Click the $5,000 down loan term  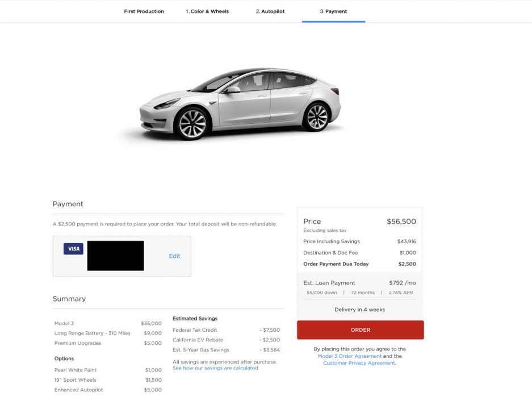click(322, 293)
